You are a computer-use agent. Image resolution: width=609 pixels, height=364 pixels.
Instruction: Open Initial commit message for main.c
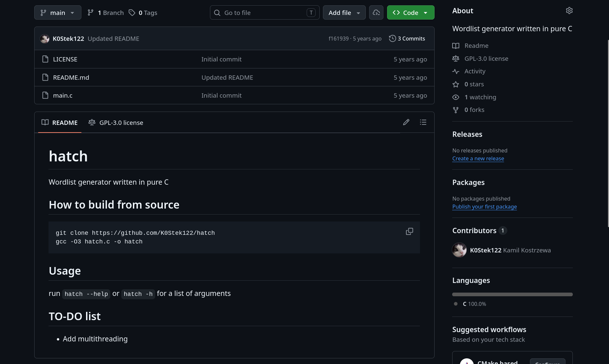221,95
